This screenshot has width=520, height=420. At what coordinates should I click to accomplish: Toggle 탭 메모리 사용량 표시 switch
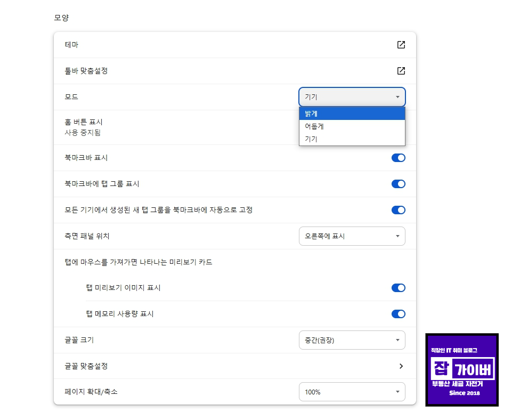point(399,314)
